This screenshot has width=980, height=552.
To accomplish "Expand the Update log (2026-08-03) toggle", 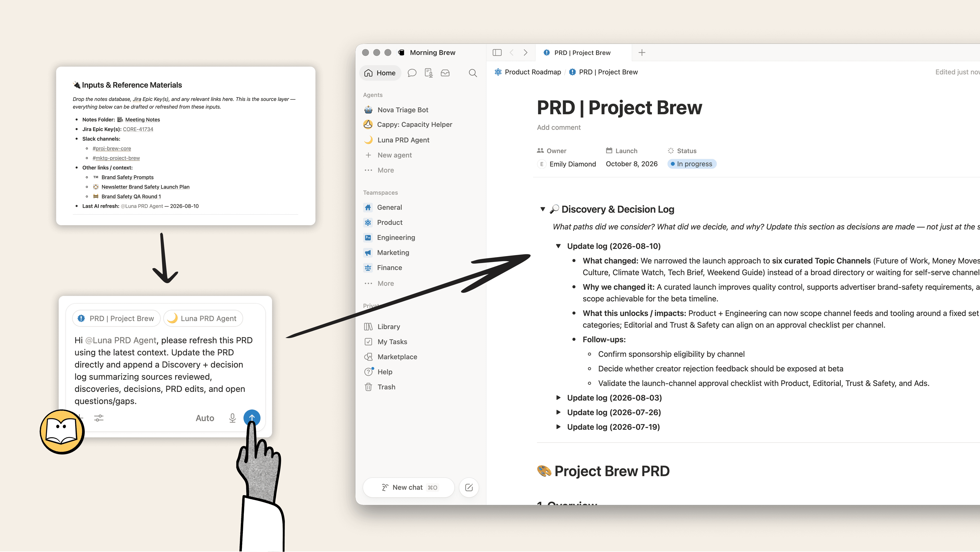I will click(x=558, y=398).
